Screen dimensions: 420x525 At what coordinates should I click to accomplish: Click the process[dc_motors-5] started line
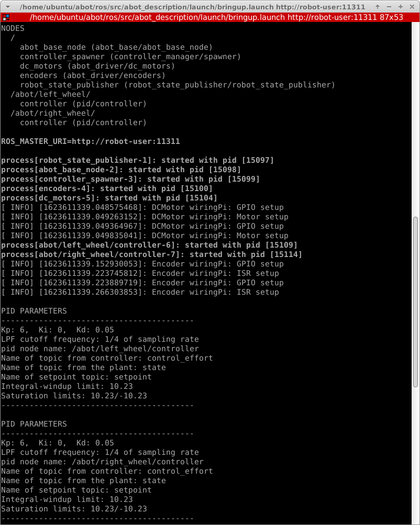109,198
